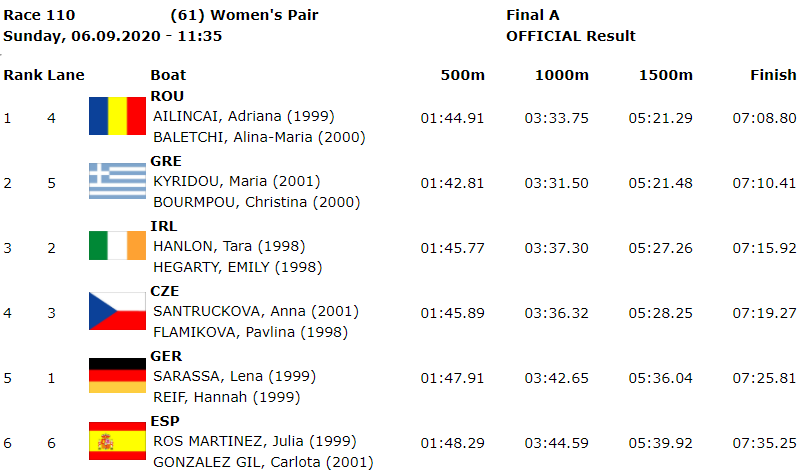Click the Rank column header
Image resolution: width=809 pixels, height=474 pixels.
click(x=23, y=75)
